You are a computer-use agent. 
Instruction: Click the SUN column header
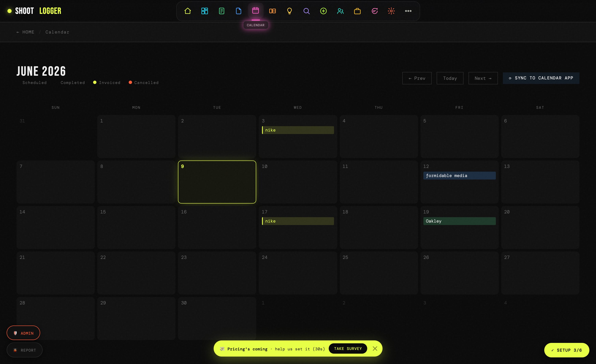pos(55,108)
